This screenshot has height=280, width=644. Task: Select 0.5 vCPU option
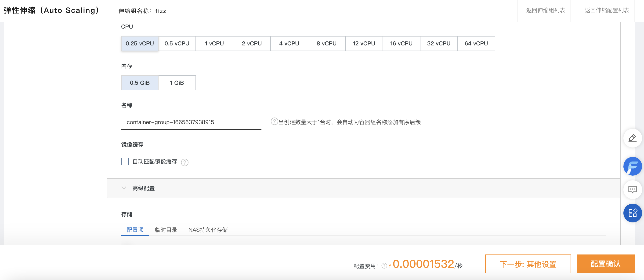(177, 44)
